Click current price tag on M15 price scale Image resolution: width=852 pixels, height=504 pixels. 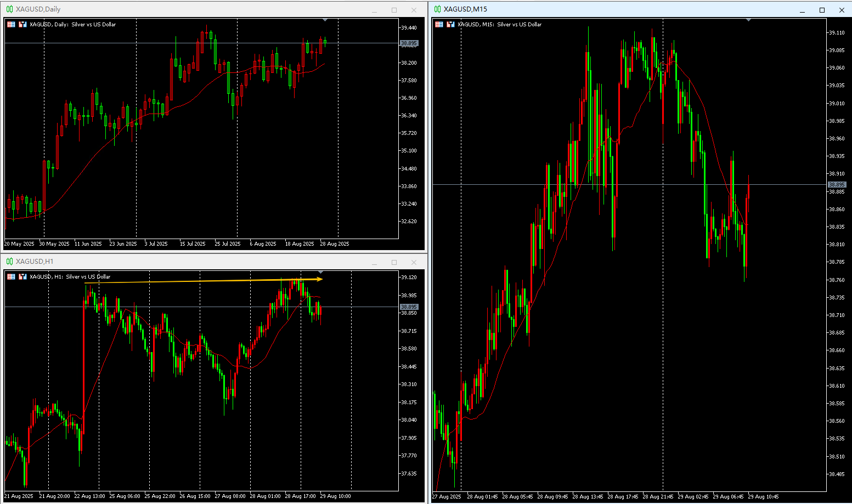pos(837,185)
